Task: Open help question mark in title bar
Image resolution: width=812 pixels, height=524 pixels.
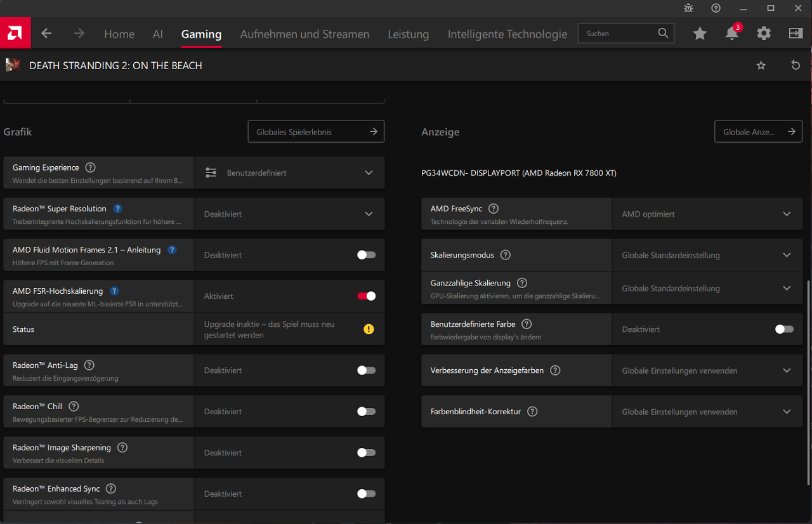Action: point(716,8)
